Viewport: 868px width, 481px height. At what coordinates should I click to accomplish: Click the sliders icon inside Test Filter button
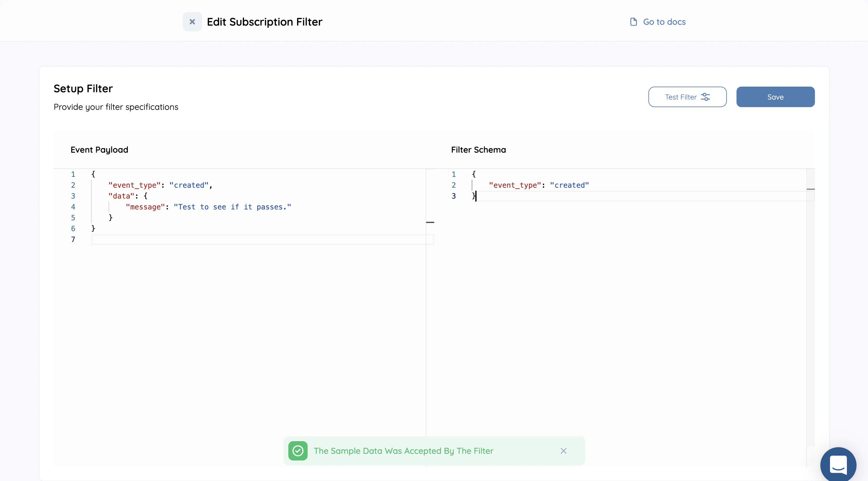pyautogui.click(x=706, y=97)
